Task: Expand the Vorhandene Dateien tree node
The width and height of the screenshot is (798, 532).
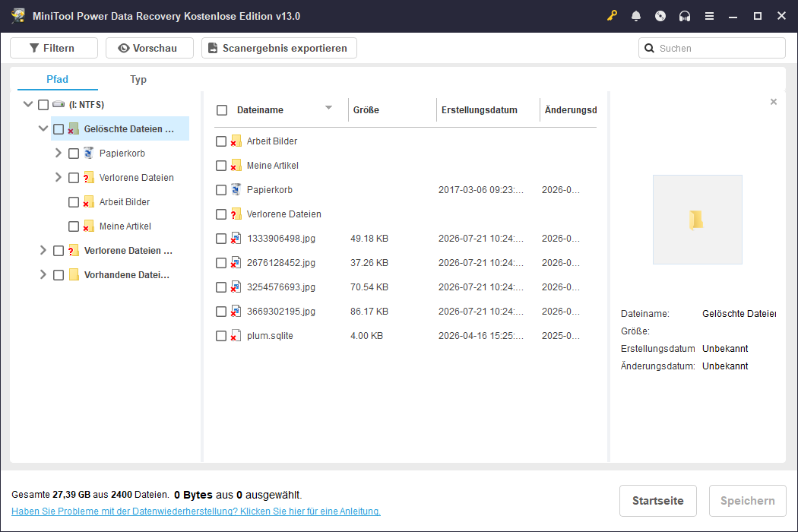Action: tap(43, 274)
